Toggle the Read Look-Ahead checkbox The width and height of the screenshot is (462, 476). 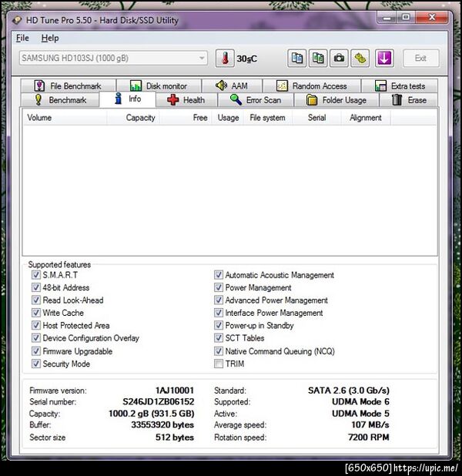(x=36, y=300)
